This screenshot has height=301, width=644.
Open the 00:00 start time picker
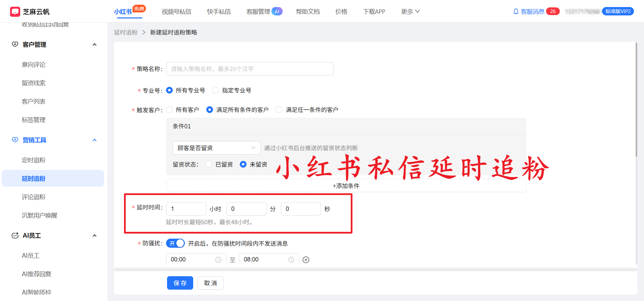[196, 260]
